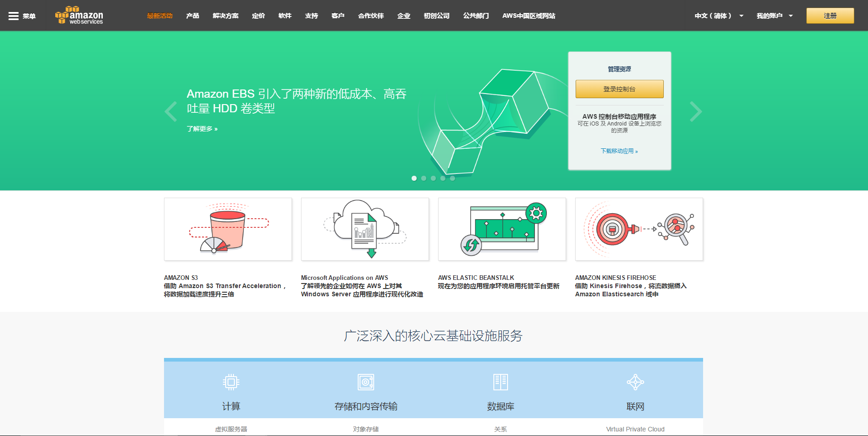Click the Amazon Web Services logo
The image size is (868, 436).
coord(79,16)
